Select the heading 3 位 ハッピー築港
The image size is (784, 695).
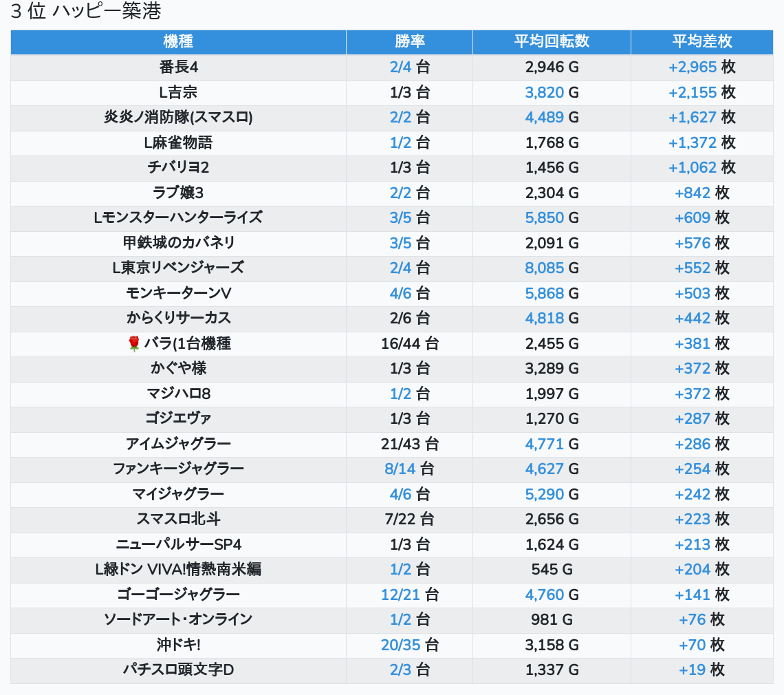click(x=85, y=11)
